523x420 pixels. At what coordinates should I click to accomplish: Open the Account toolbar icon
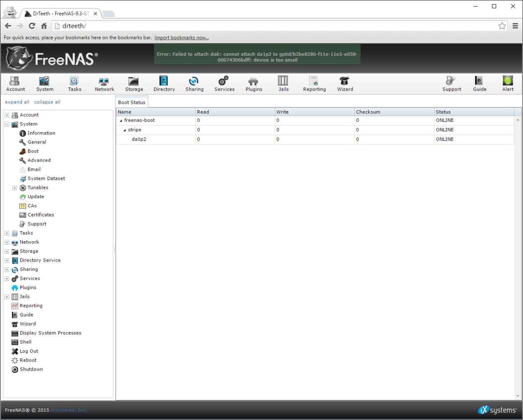tap(15, 83)
